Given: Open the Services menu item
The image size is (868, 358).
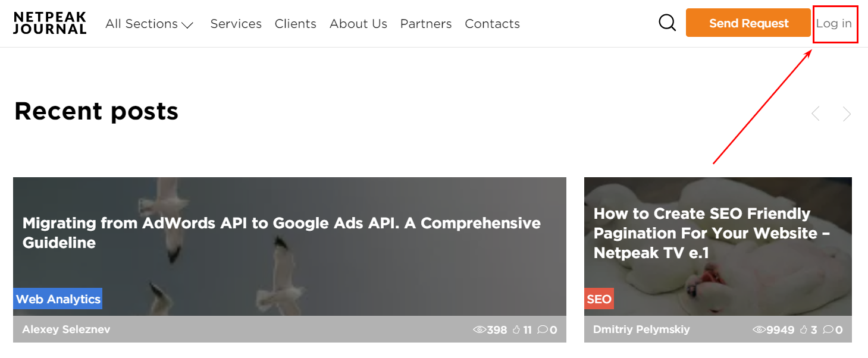Looking at the screenshot, I should (236, 24).
